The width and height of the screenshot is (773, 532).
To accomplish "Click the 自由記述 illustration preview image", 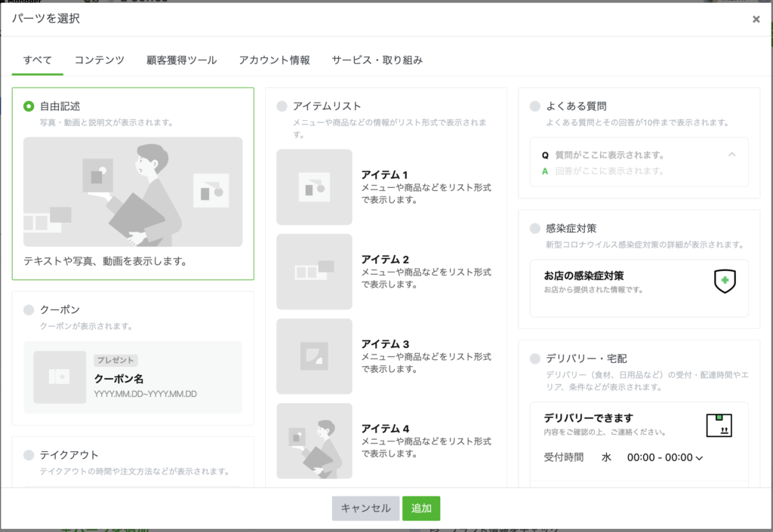I will point(133,192).
